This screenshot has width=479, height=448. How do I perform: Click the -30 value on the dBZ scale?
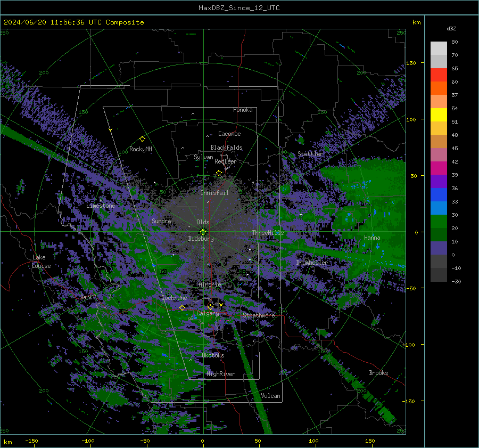456,282
